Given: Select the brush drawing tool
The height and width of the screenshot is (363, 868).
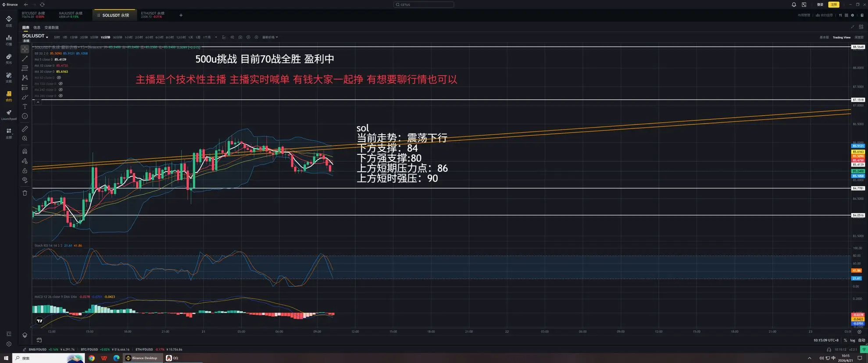Looking at the screenshot, I should point(25,97).
